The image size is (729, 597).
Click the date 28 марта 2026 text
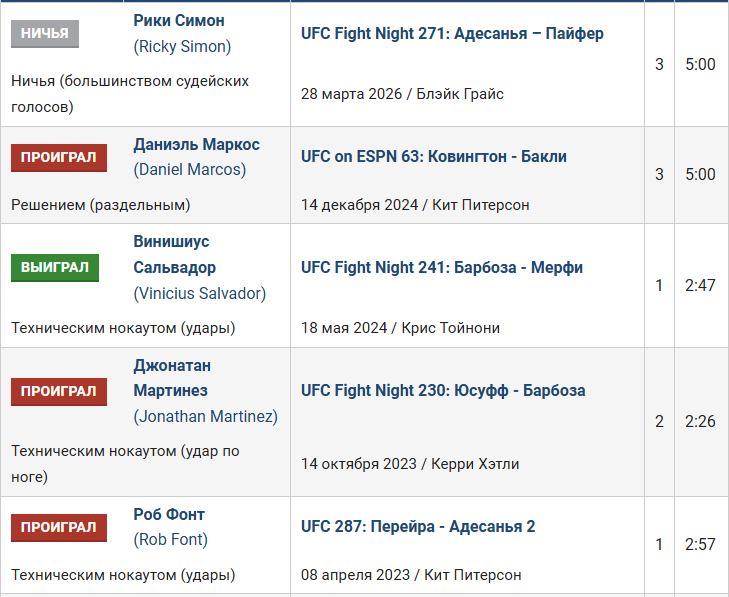pyautogui.click(x=351, y=94)
